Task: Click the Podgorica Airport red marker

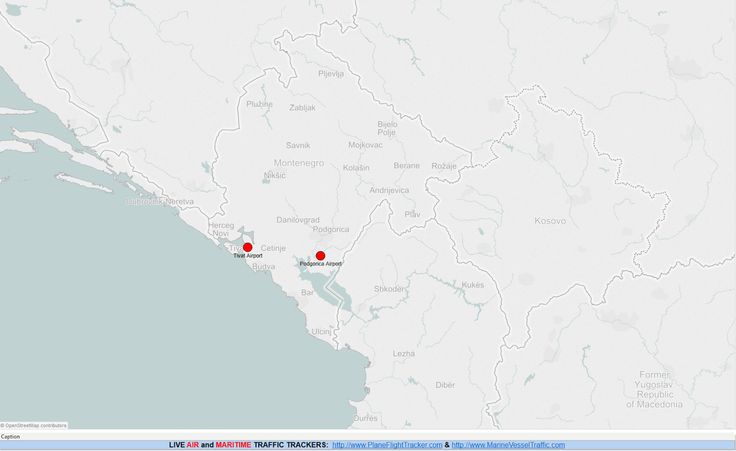Action: click(x=320, y=256)
